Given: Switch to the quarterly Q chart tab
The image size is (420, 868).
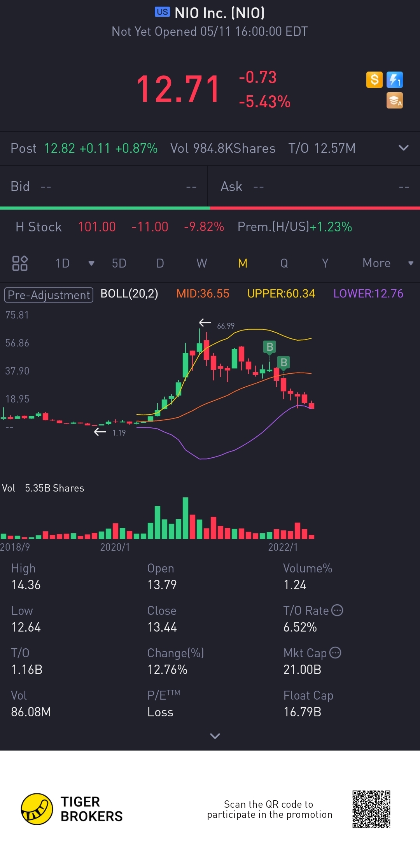Looking at the screenshot, I should pos(284,263).
